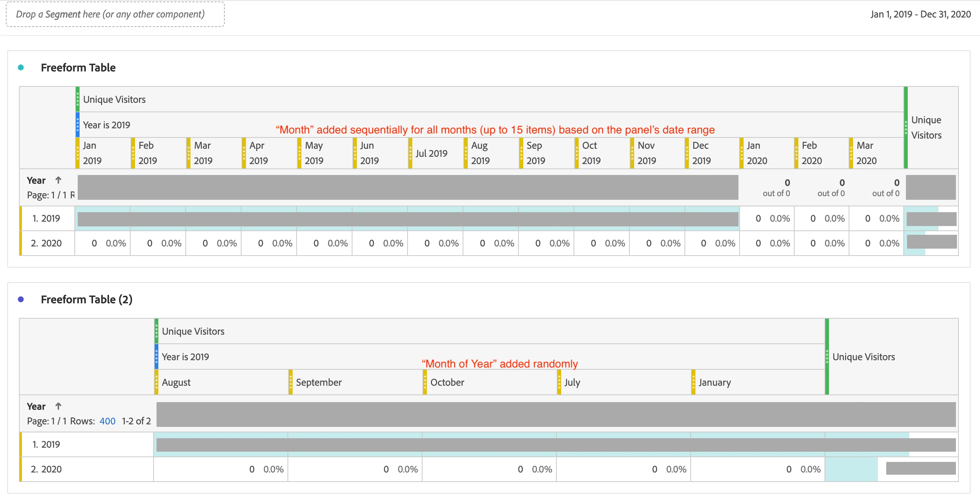This screenshot has height=498, width=980.
Task: Click the blue handle on Year is 2019
Action: (78, 125)
